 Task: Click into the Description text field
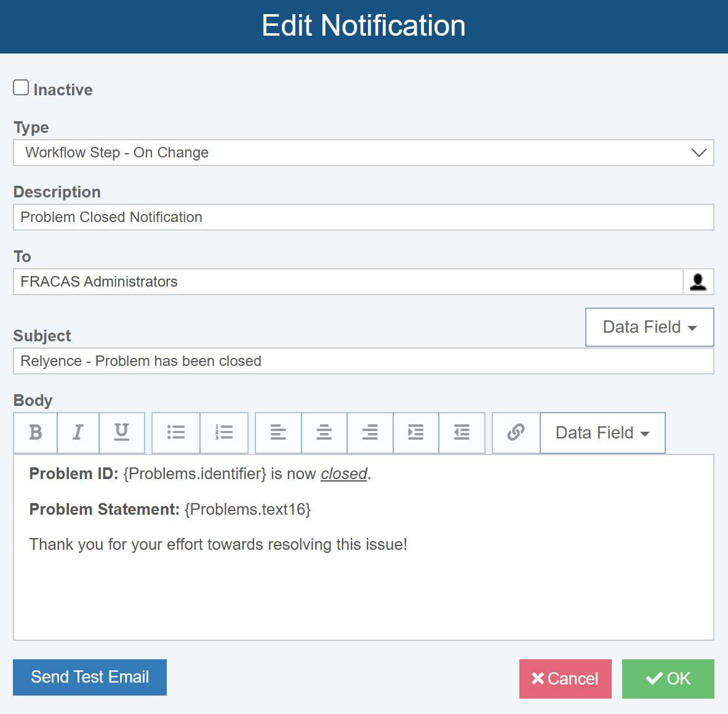[x=363, y=217]
